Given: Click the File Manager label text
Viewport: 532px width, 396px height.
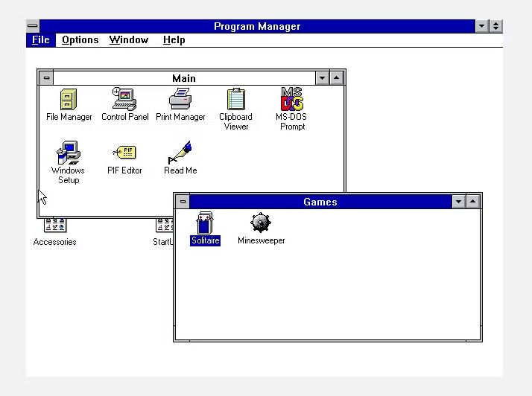Looking at the screenshot, I should point(69,117).
